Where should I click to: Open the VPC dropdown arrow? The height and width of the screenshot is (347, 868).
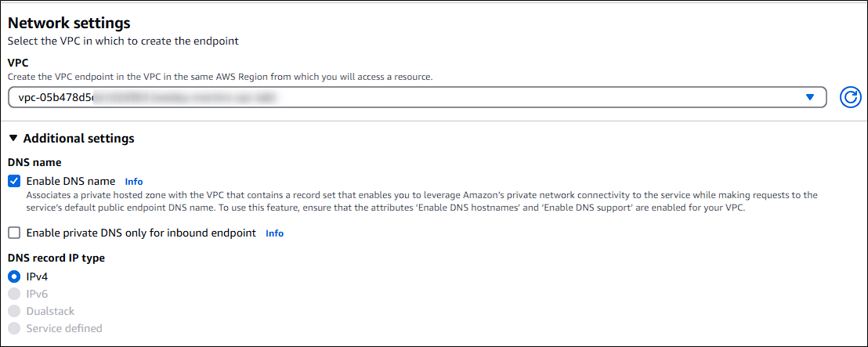click(x=810, y=97)
